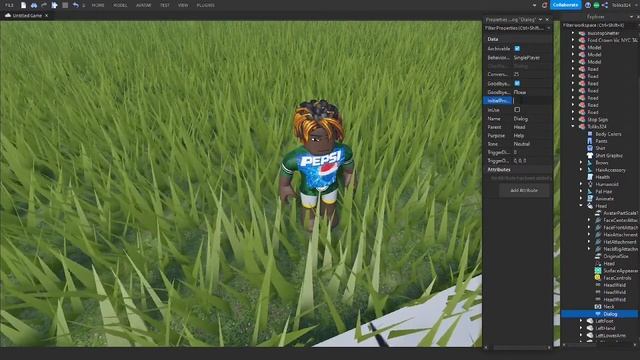Toggle the InUse checkbox
The image size is (640, 360).
517,110
